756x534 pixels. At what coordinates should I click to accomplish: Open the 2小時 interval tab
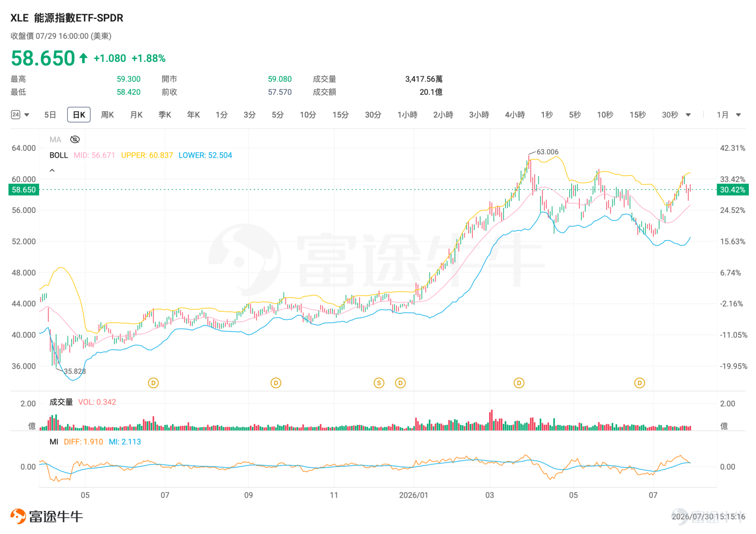coord(443,115)
